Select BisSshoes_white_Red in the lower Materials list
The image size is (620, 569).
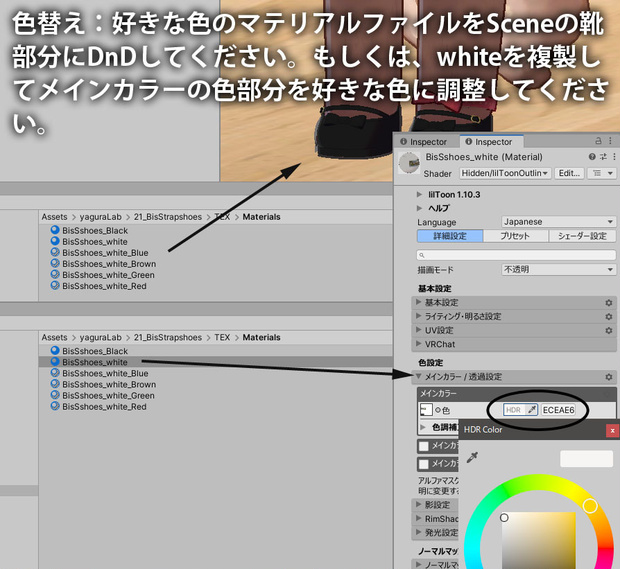(x=104, y=406)
